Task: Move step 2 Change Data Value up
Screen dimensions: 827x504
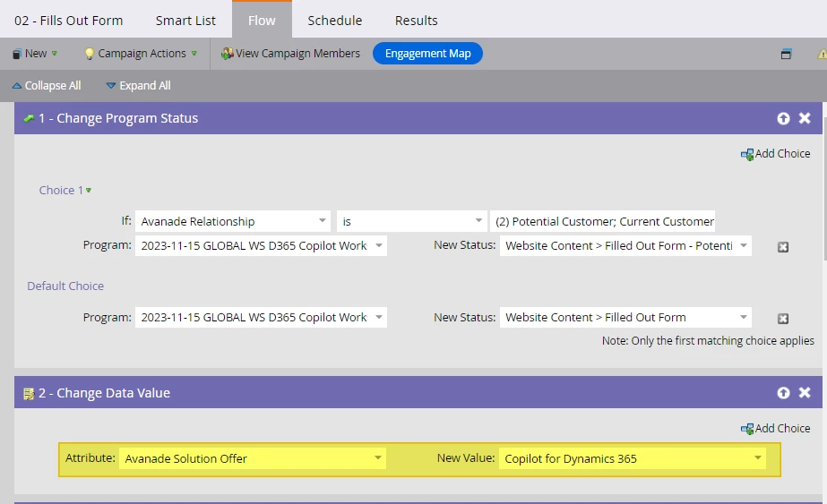Action: click(x=783, y=393)
